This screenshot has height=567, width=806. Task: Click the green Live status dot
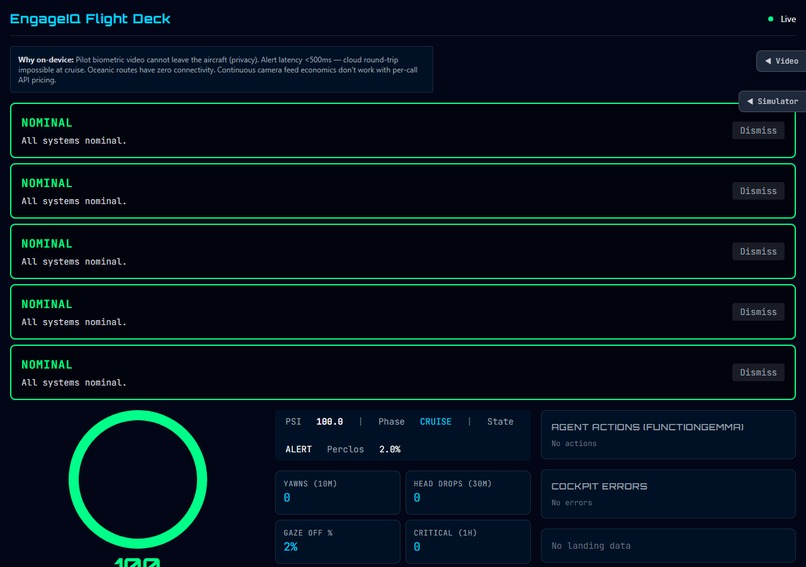coord(771,19)
